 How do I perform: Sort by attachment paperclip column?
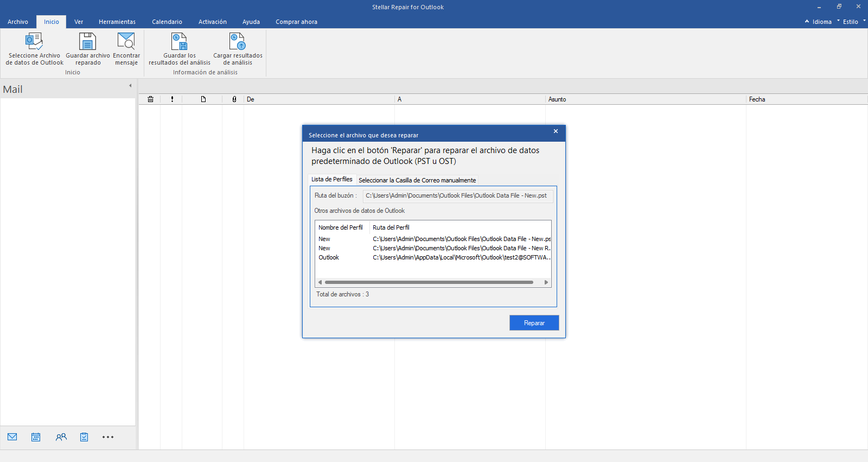coord(234,99)
